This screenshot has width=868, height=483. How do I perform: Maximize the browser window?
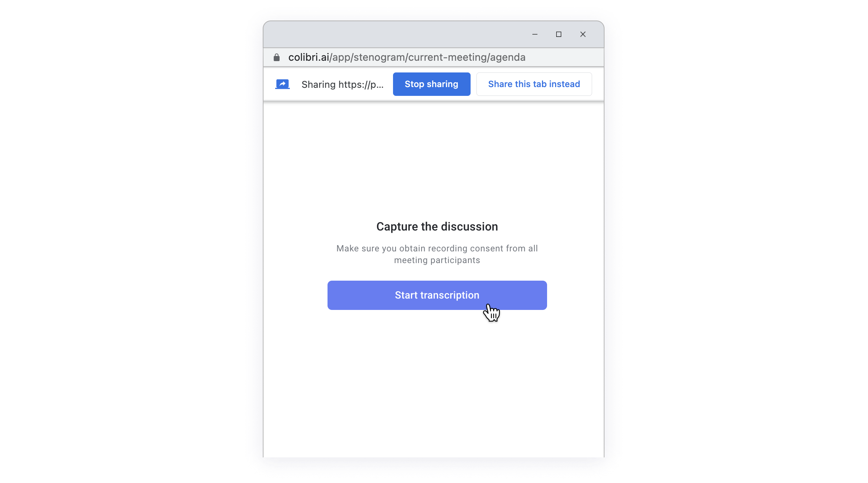click(x=558, y=34)
